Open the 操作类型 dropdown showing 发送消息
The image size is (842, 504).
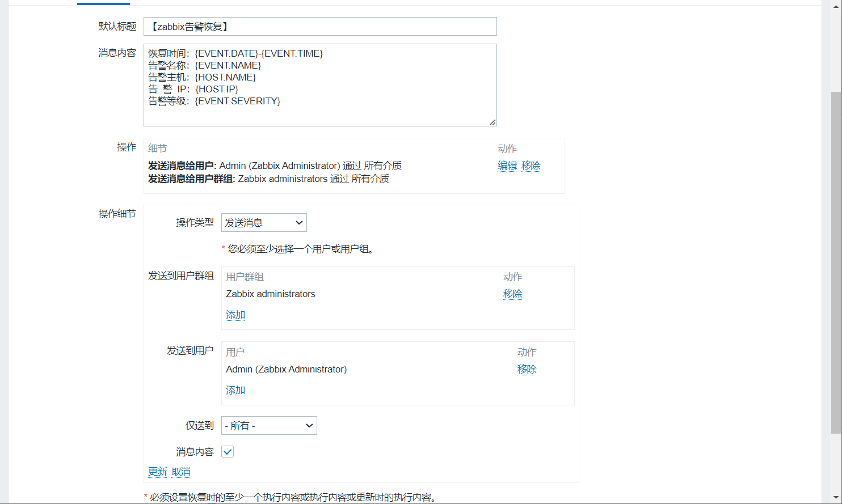(x=263, y=223)
